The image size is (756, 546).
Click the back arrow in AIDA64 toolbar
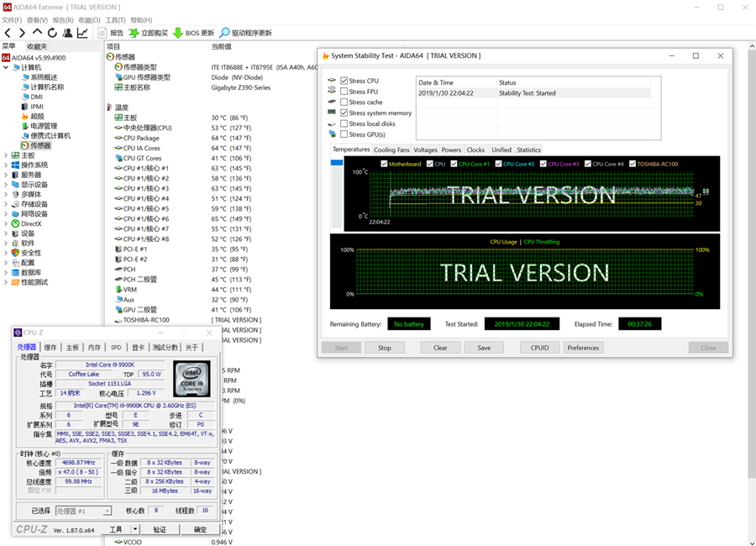8,33
